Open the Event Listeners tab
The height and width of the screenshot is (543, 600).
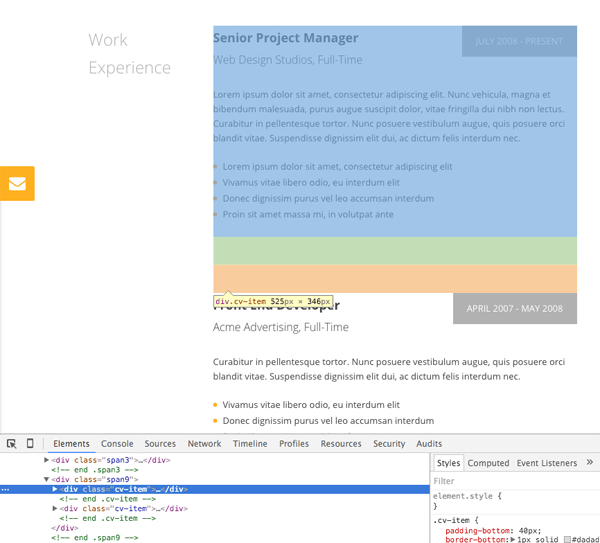(x=547, y=463)
